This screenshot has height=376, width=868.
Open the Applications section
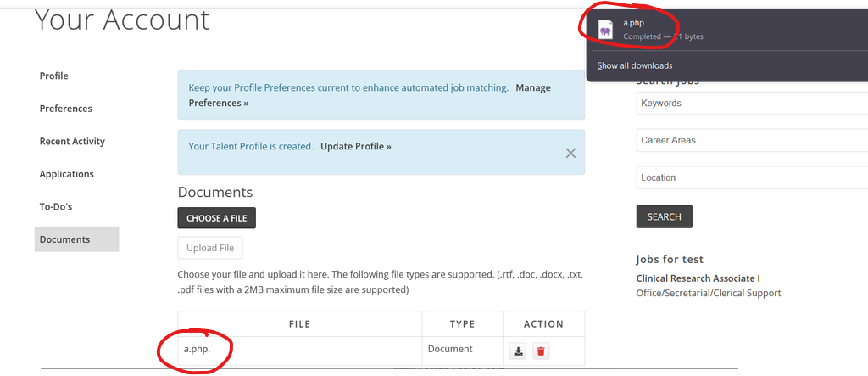[x=66, y=174]
